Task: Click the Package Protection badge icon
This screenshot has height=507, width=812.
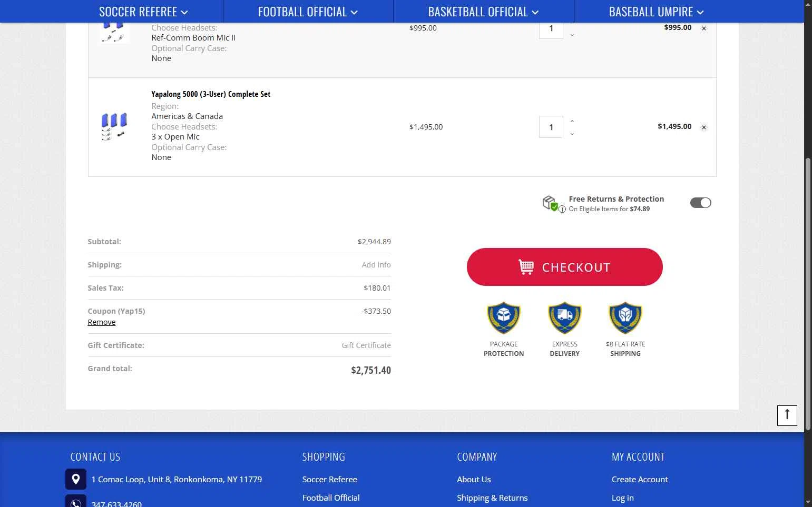Action: pyautogui.click(x=504, y=318)
